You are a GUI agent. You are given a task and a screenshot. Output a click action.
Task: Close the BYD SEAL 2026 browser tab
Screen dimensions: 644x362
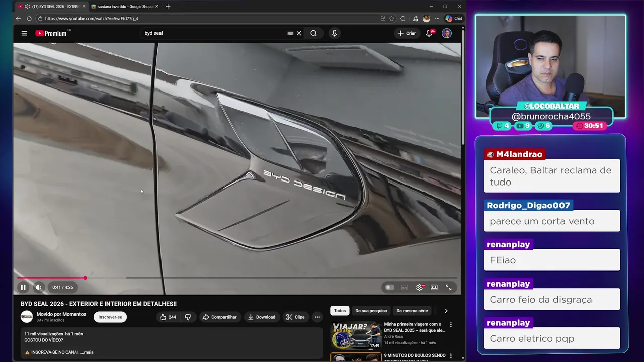pyautogui.click(x=84, y=6)
